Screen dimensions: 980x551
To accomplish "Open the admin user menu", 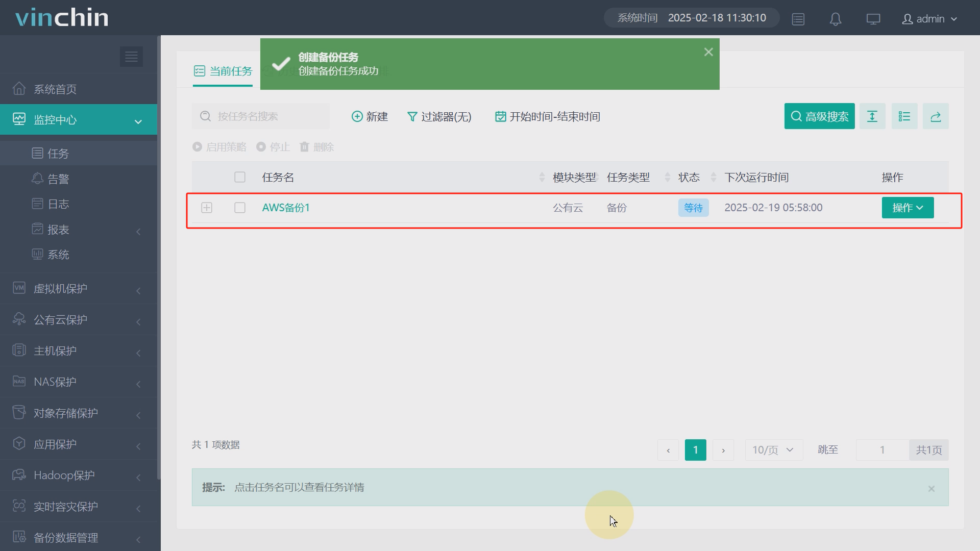I will [x=929, y=19].
